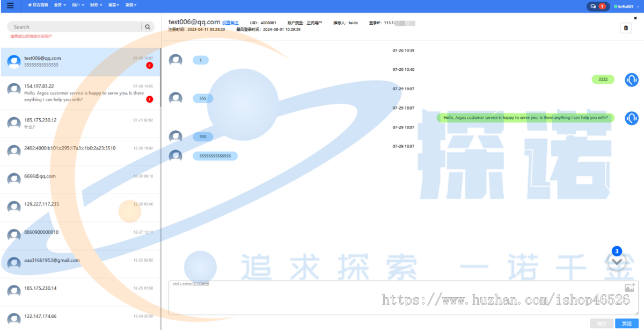The image size is (644, 330).
Task: Jump to latest messages with down arrow
Action: pyautogui.click(x=617, y=261)
